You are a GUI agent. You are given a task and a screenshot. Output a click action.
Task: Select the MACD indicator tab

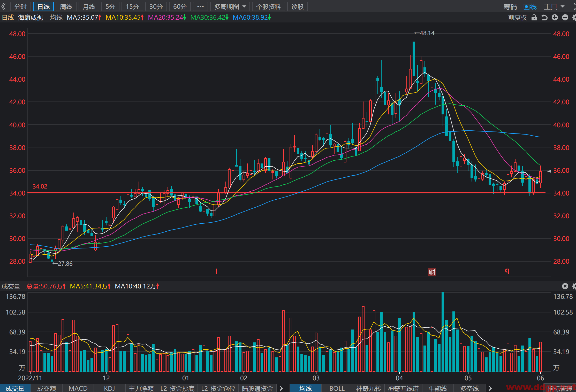tap(78, 388)
